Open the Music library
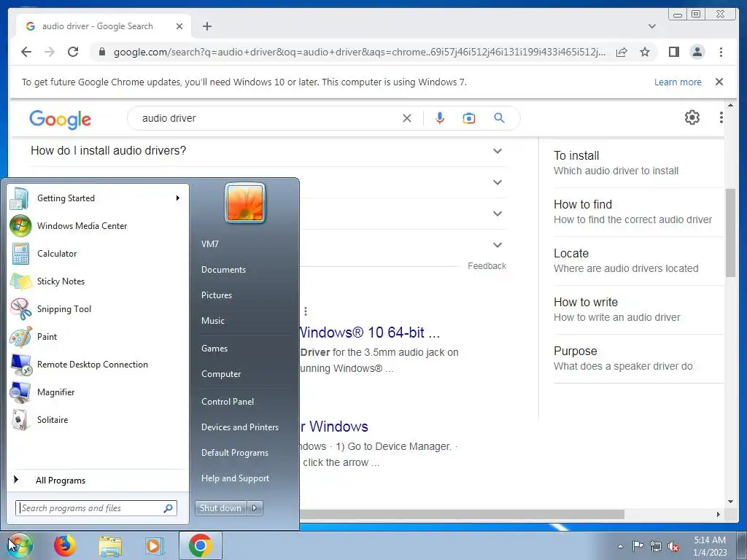This screenshot has width=747, height=560. tap(244, 321)
